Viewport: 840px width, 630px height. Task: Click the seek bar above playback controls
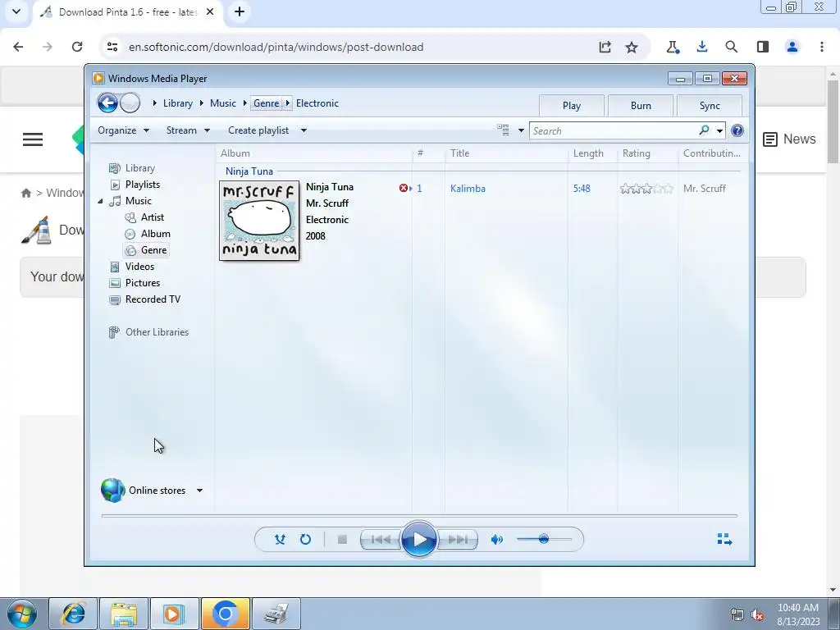419,515
